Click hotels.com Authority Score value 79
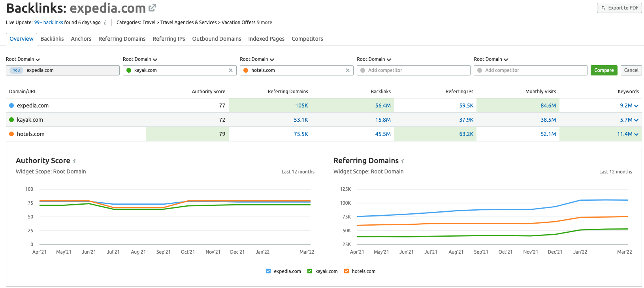The height and width of the screenshot is (288, 644). pyautogui.click(x=222, y=134)
